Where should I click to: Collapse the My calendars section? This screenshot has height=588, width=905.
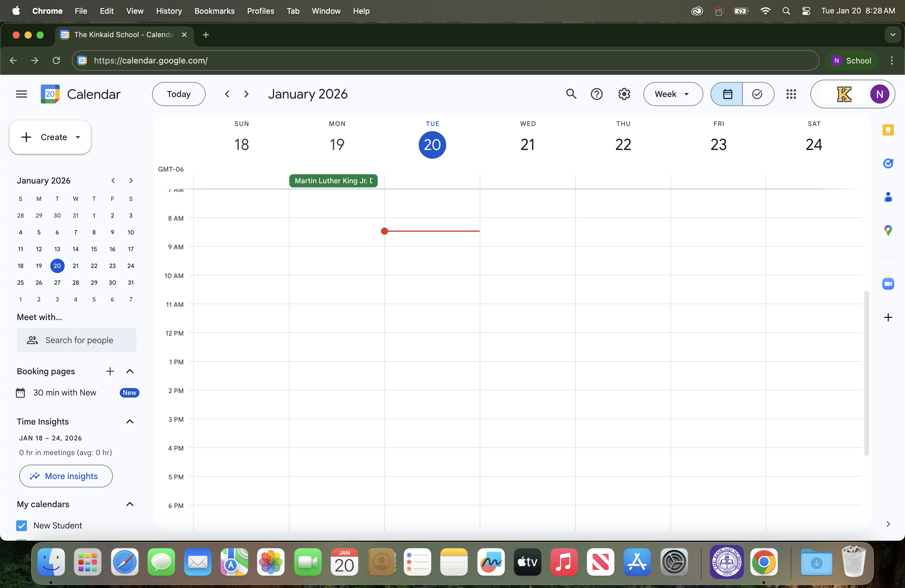click(130, 504)
